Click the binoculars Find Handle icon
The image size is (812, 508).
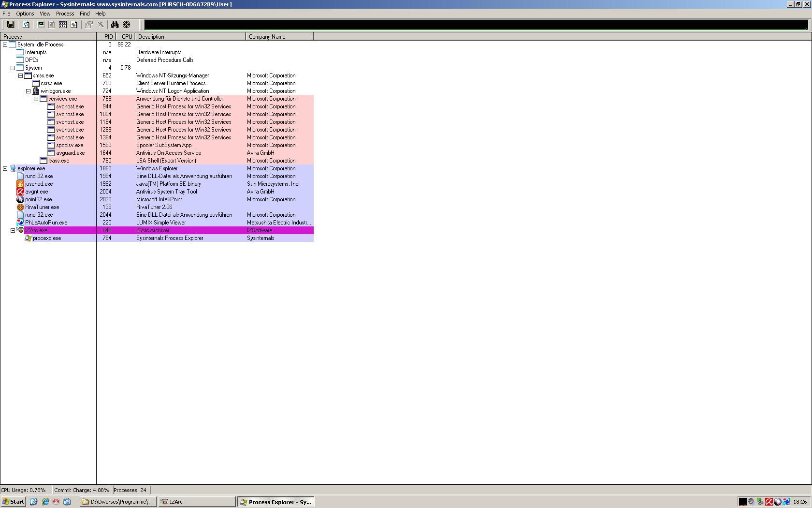click(x=115, y=25)
